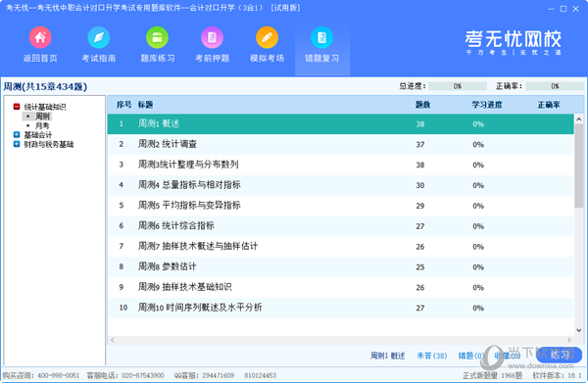Select row 周测5 平均指标与变异指标
Screen dimensions: 588x383
[340, 206]
